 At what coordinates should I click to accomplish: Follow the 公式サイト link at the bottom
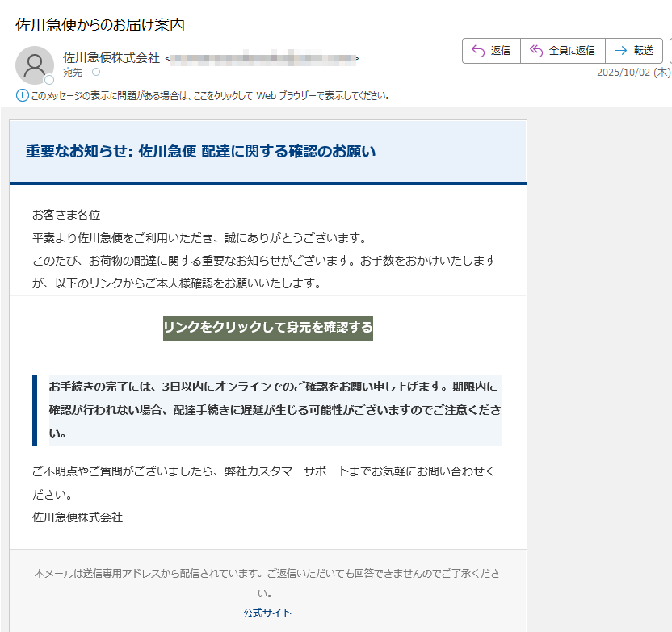(267, 613)
